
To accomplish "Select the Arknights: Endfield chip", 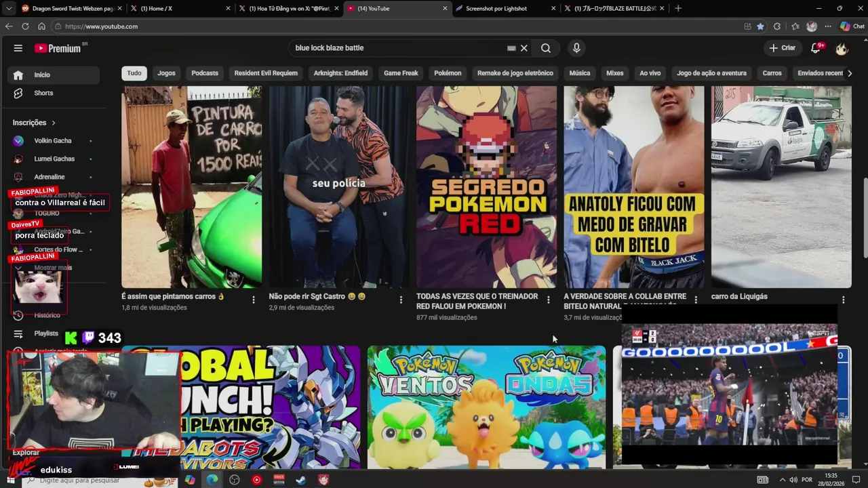I will [340, 73].
